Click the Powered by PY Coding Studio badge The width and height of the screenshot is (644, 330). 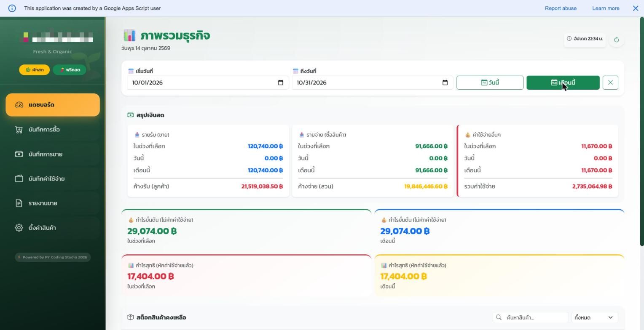click(x=53, y=257)
